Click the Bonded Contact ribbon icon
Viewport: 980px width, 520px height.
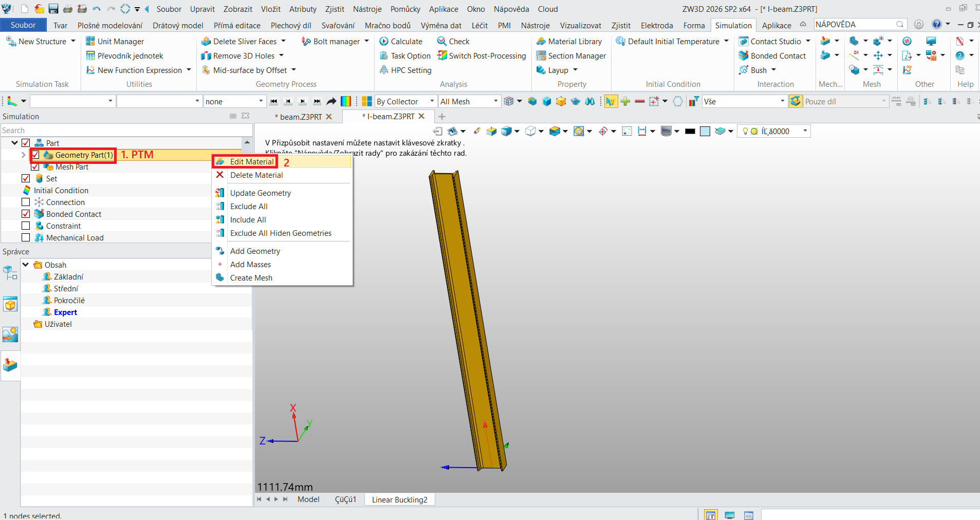(744, 55)
